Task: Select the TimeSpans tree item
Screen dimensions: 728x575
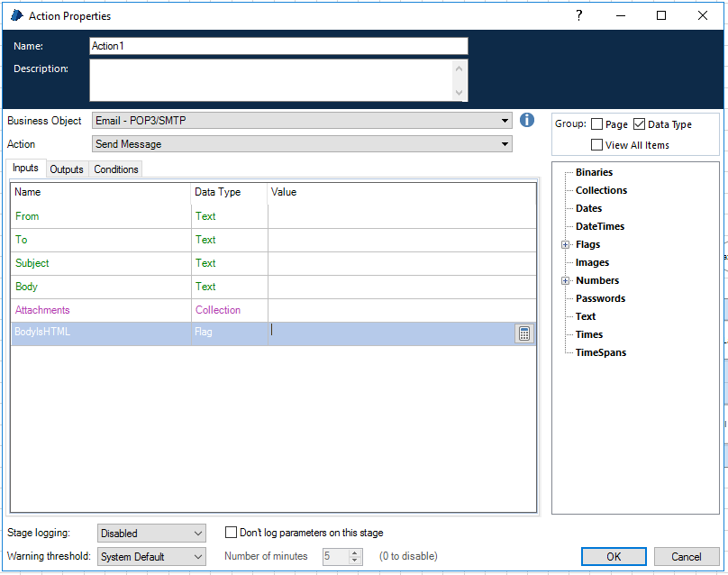Action: (601, 353)
